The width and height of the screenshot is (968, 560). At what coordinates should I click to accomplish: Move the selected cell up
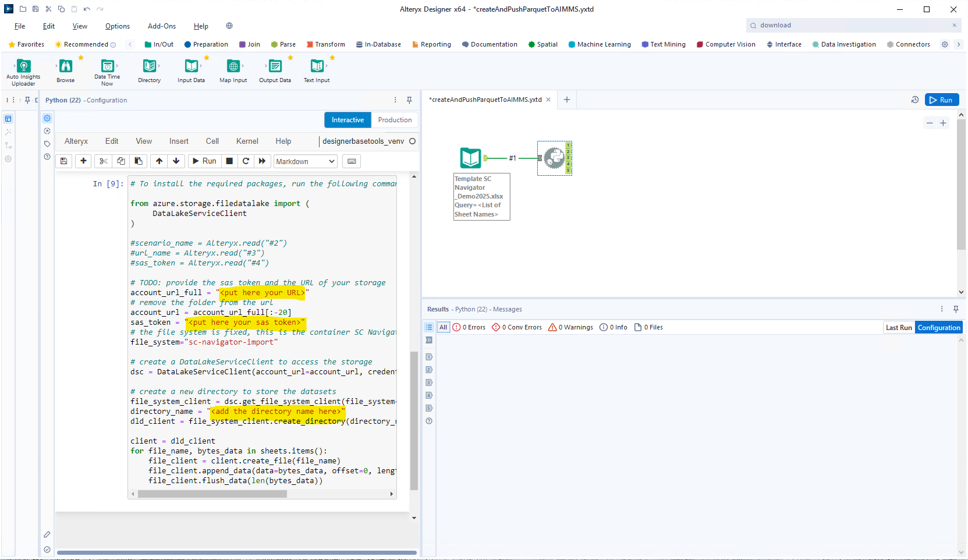pyautogui.click(x=159, y=161)
